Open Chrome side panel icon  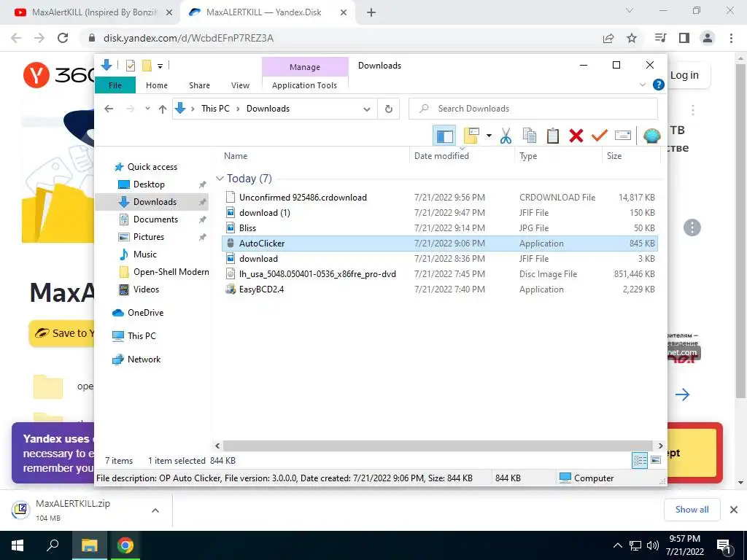[684, 38]
